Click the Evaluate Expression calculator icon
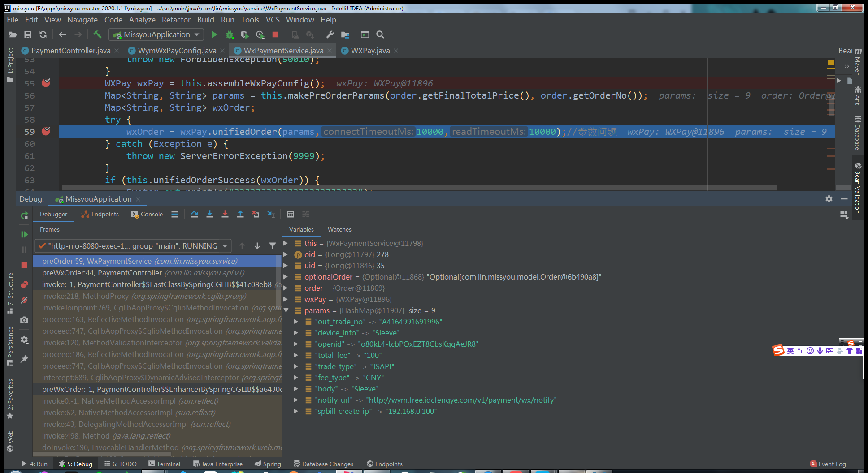 [291, 214]
